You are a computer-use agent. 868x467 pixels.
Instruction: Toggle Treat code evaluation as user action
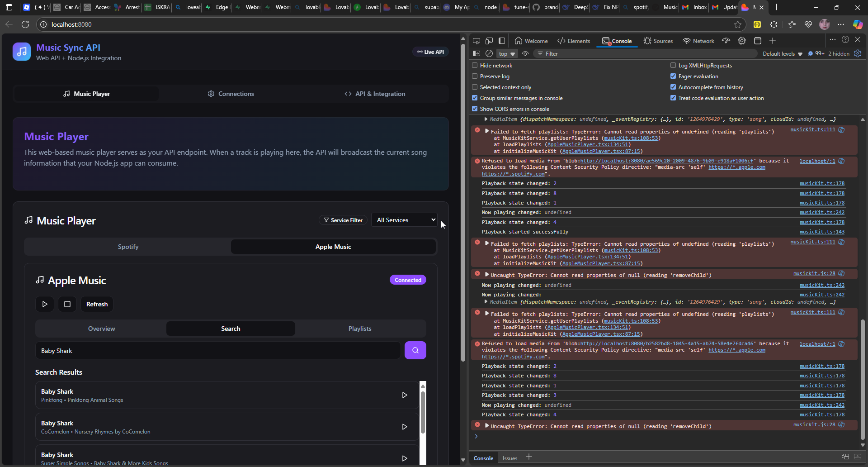673,98
